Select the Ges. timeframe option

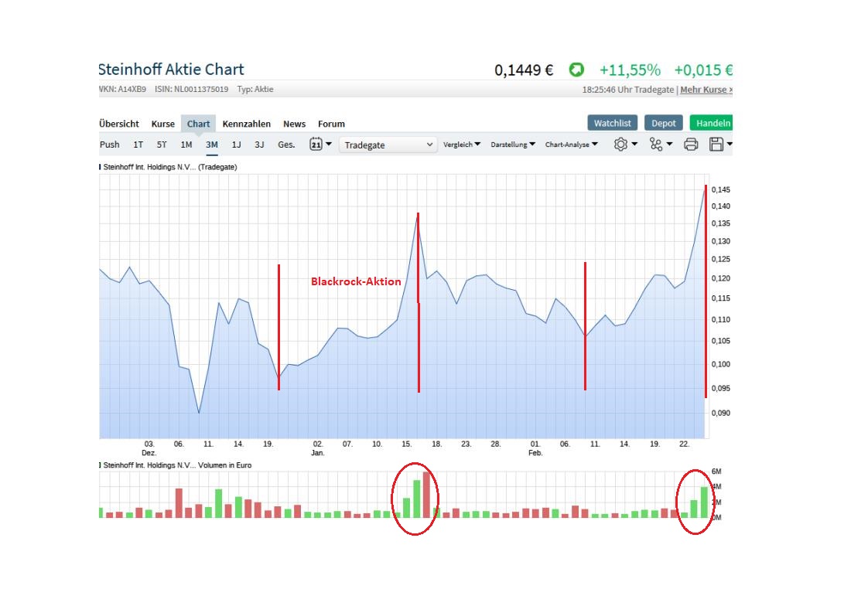285,145
